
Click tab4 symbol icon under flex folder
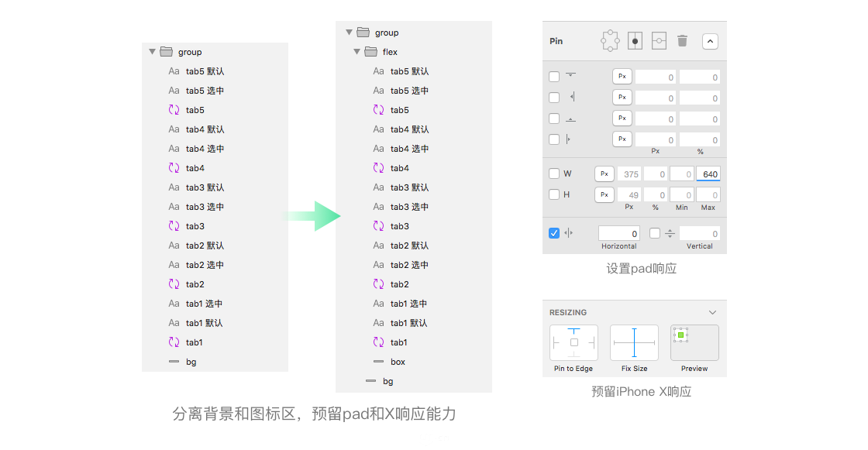(379, 168)
